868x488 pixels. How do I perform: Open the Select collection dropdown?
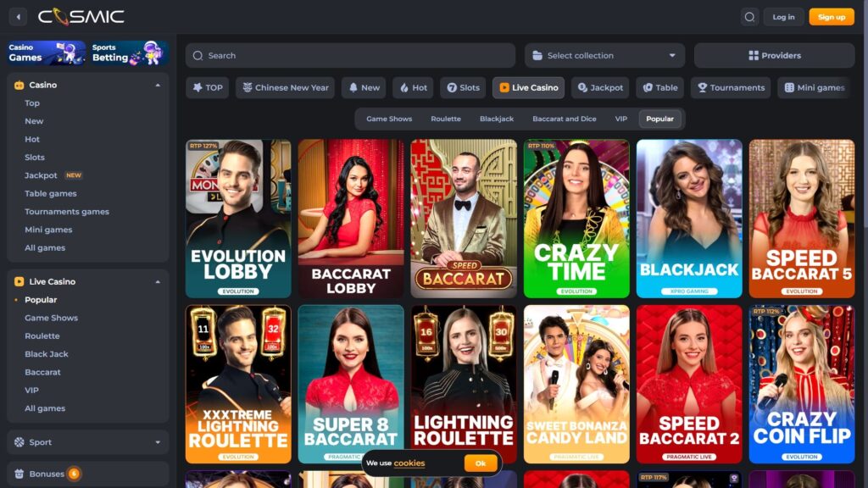pos(604,56)
